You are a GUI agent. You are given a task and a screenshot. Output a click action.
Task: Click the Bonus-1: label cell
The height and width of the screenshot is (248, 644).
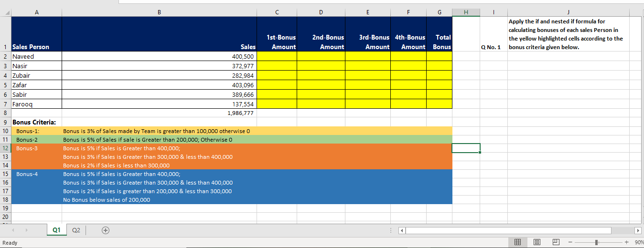(x=36, y=131)
